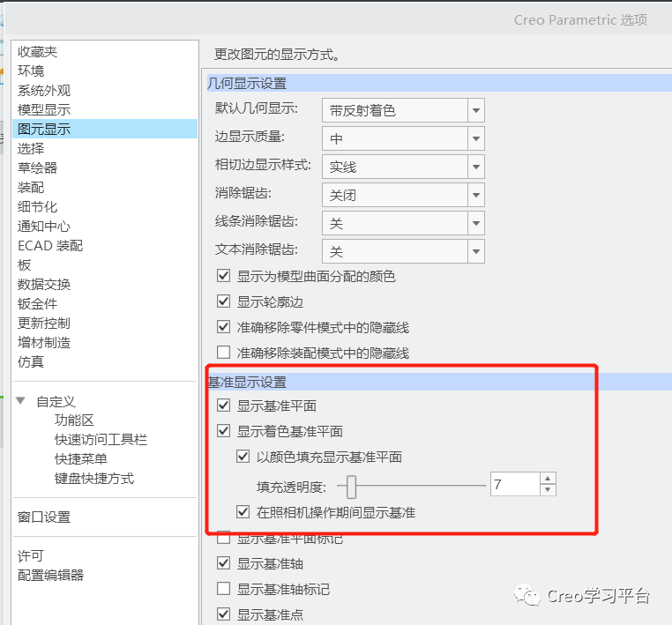Toggle 显示基准轴 checkbox
The image size is (672, 625).
point(224,563)
